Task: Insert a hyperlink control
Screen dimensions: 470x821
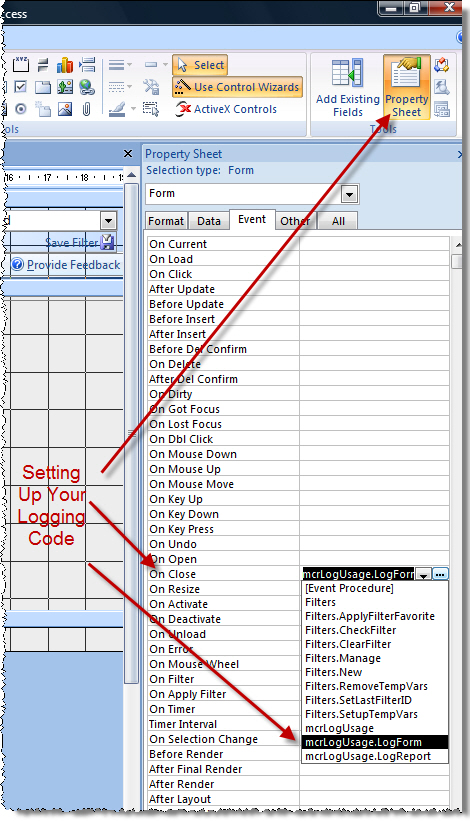Action: click(87, 87)
